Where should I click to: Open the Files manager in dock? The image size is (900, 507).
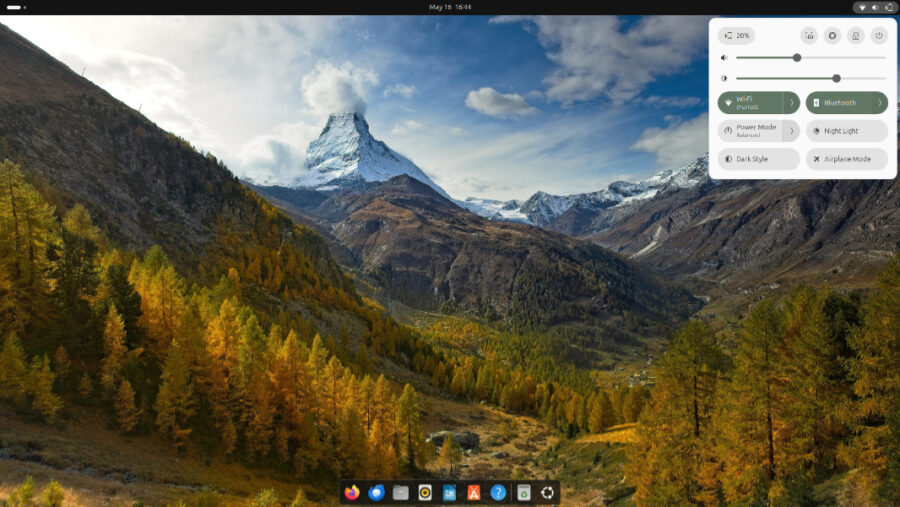401,492
